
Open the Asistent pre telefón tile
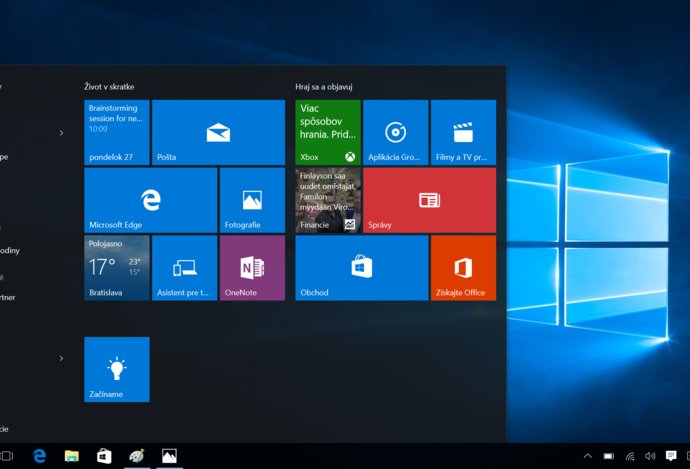(184, 268)
